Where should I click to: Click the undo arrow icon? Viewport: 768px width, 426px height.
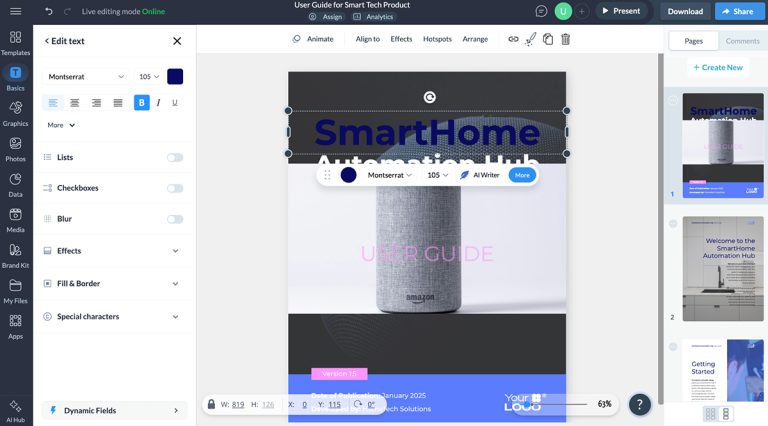49,11
